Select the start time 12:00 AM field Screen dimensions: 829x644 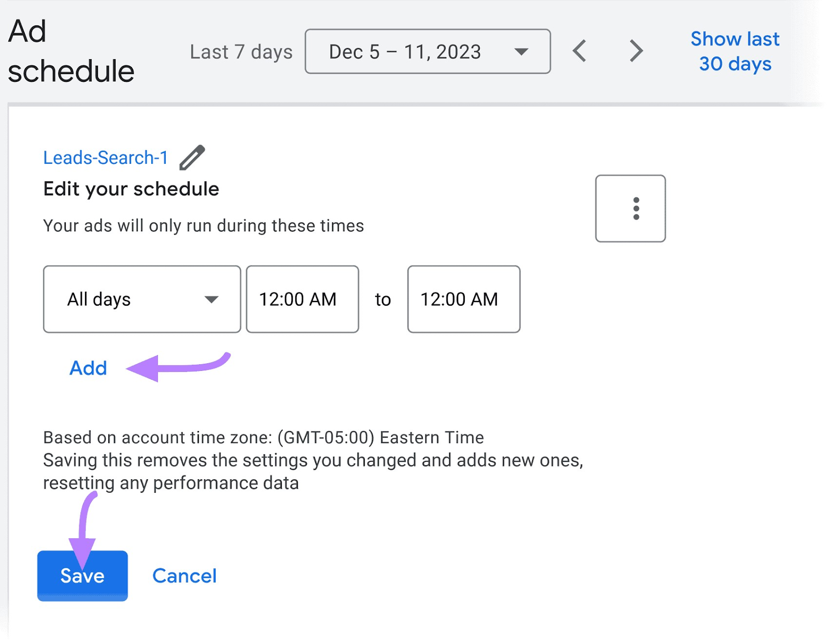[302, 299]
